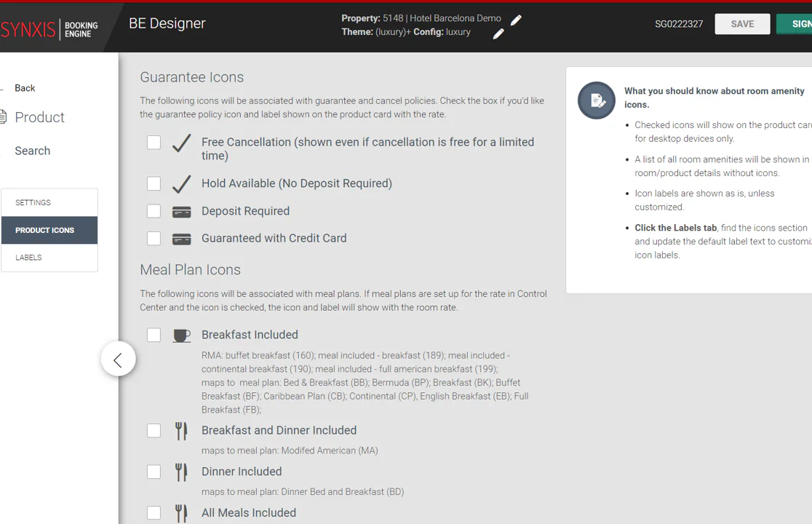Toggle Guaranteed with Credit Card checkbox
812x524 pixels.
pyautogui.click(x=154, y=238)
